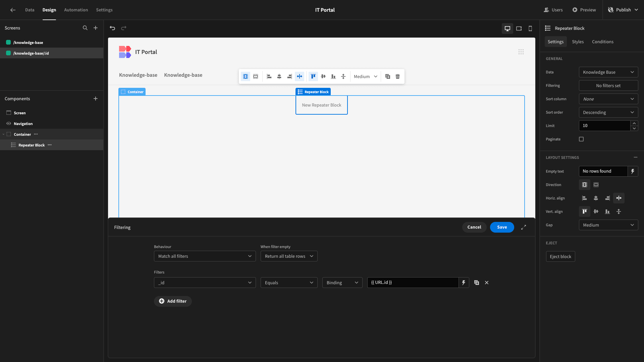Click the lightning bolt binding icon
Image resolution: width=644 pixels, height=362 pixels.
click(464, 283)
